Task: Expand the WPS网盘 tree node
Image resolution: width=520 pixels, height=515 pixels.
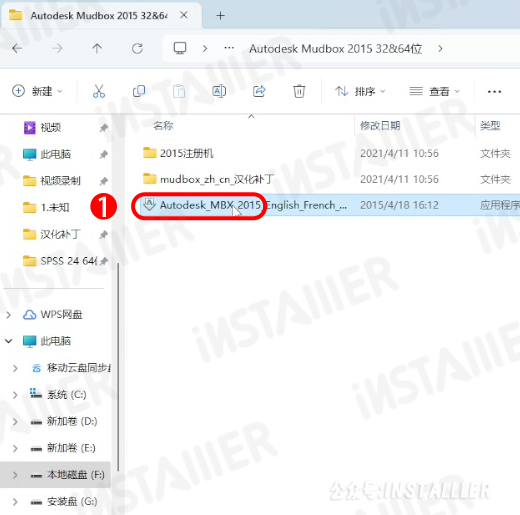Action: point(9,314)
